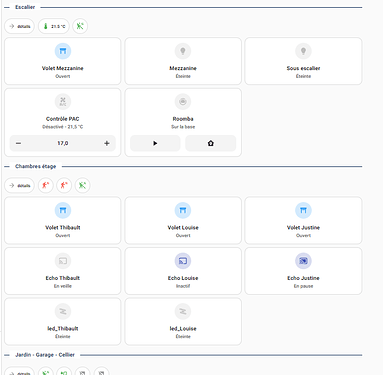Image resolution: width=383 pixels, height=375 pixels.
Task: Click the 21.5 °C temperature chip
Action: pyautogui.click(x=54, y=26)
